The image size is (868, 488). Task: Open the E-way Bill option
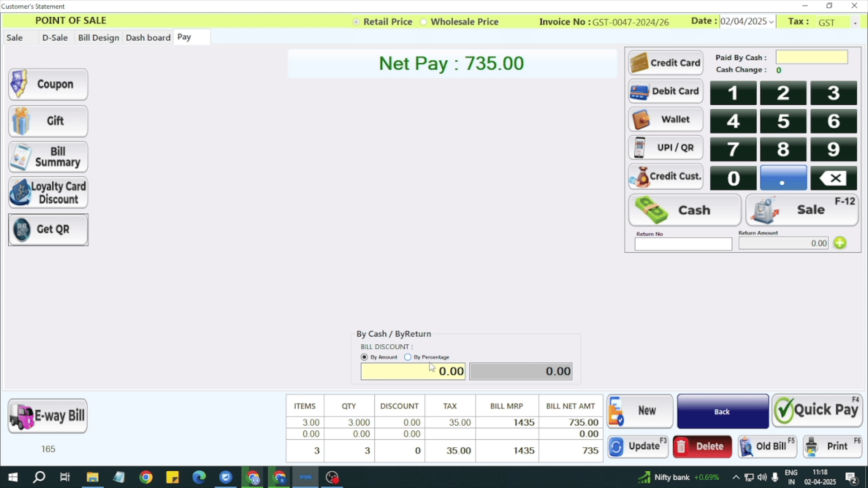coord(47,416)
